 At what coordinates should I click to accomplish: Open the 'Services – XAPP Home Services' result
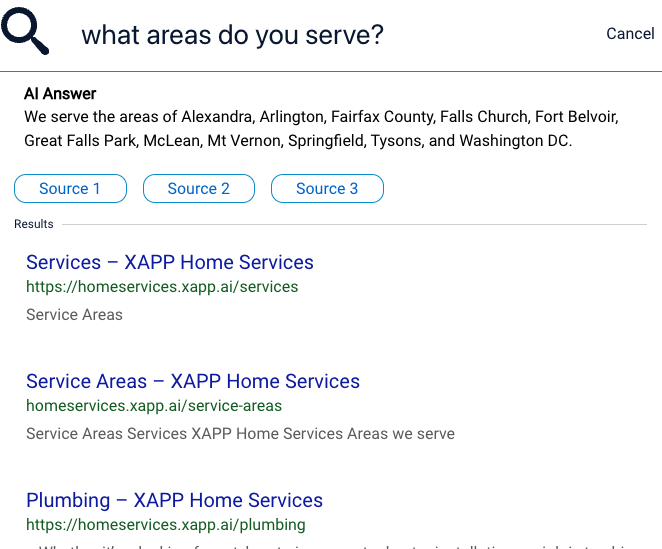[170, 262]
